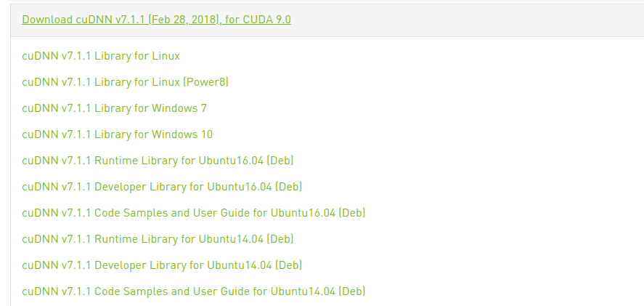Download cuDNN v7.1.1 Library for Windows 10
This screenshot has height=306, width=644.
(117, 134)
